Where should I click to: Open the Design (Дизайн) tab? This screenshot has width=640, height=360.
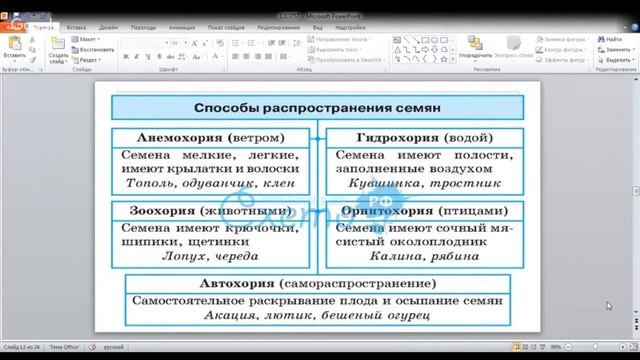(108, 27)
